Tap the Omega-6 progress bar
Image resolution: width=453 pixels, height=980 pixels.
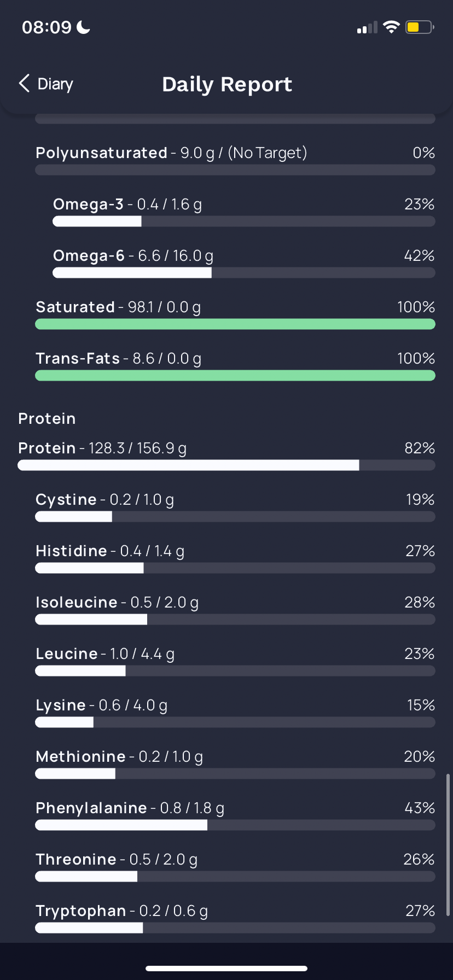point(244,273)
